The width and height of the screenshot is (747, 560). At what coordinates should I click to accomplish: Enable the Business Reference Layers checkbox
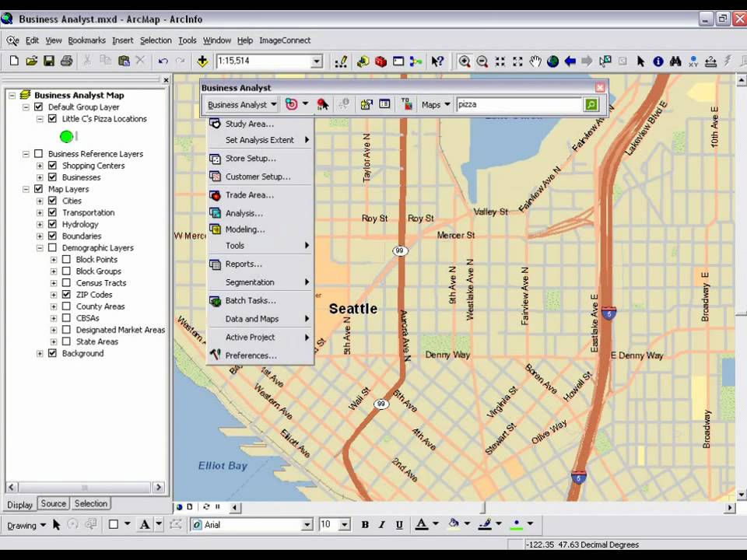click(39, 154)
